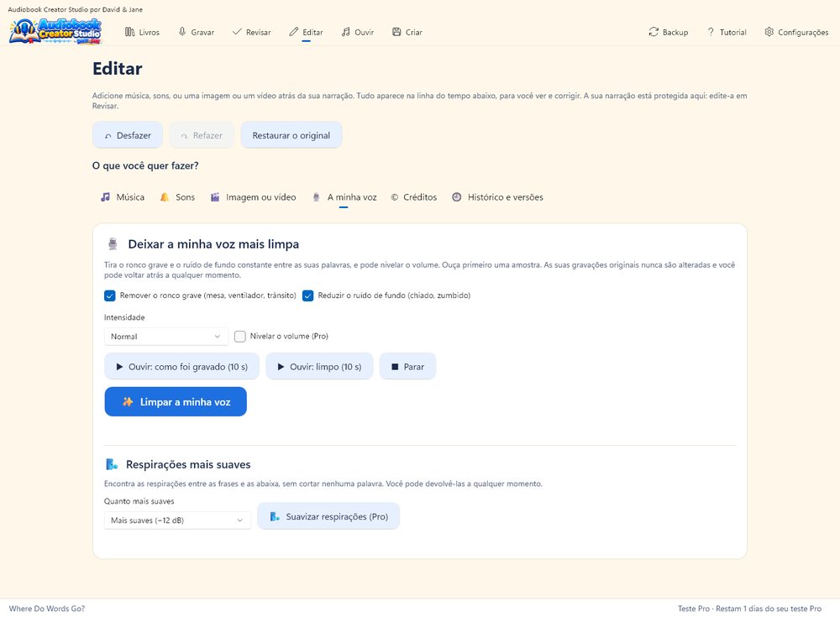Play the Ouvir: limpo sample
This screenshot has height=617, width=840.
point(319,367)
